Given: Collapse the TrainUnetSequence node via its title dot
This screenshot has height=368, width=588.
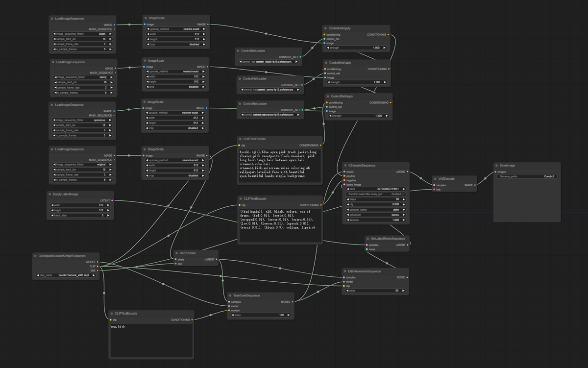Looking at the screenshot, I should [x=229, y=295].
